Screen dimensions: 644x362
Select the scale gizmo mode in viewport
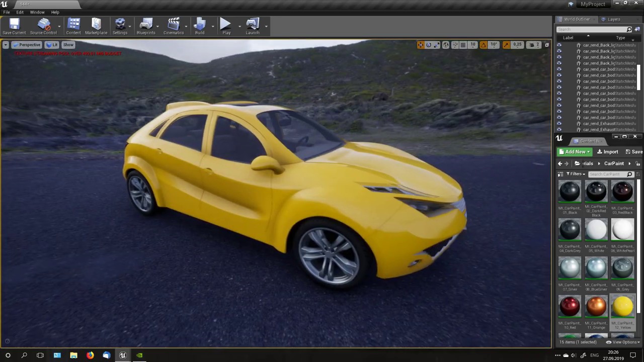click(437, 45)
